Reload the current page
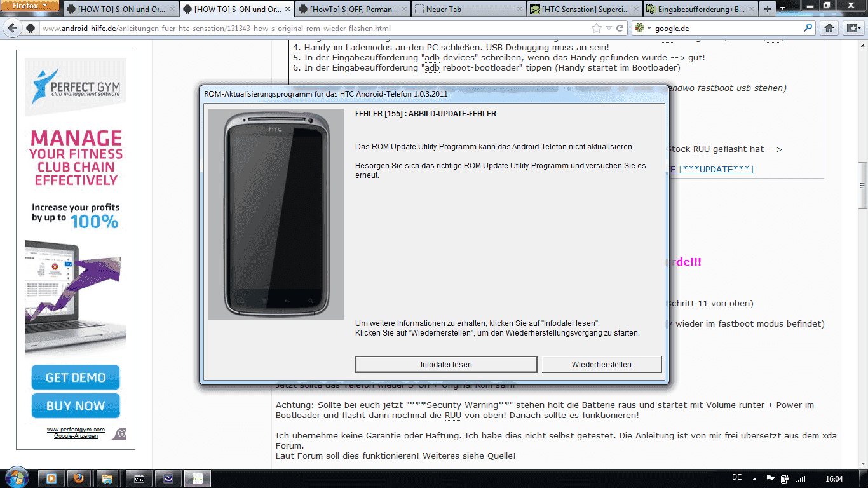The height and width of the screenshot is (488, 868). 621,29
